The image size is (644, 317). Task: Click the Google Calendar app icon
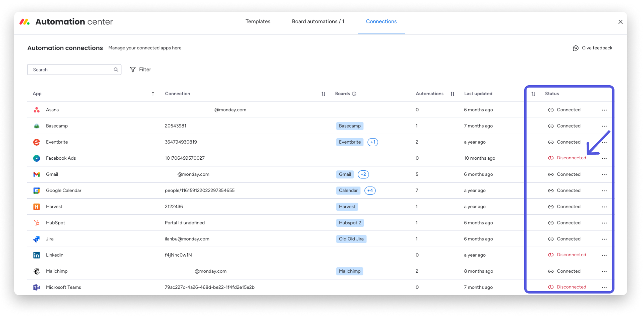point(37,190)
